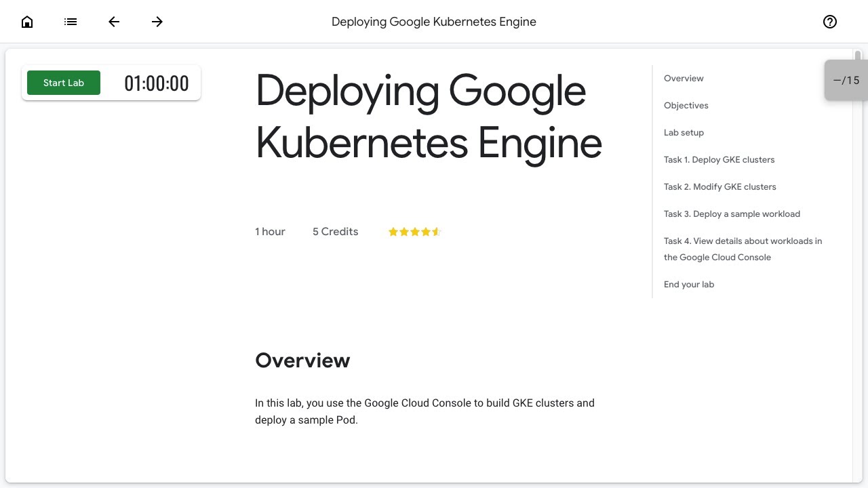Viewport: 868px width, 488px height.
Task: Click the Start Lab button
Action: coord(64,83)
